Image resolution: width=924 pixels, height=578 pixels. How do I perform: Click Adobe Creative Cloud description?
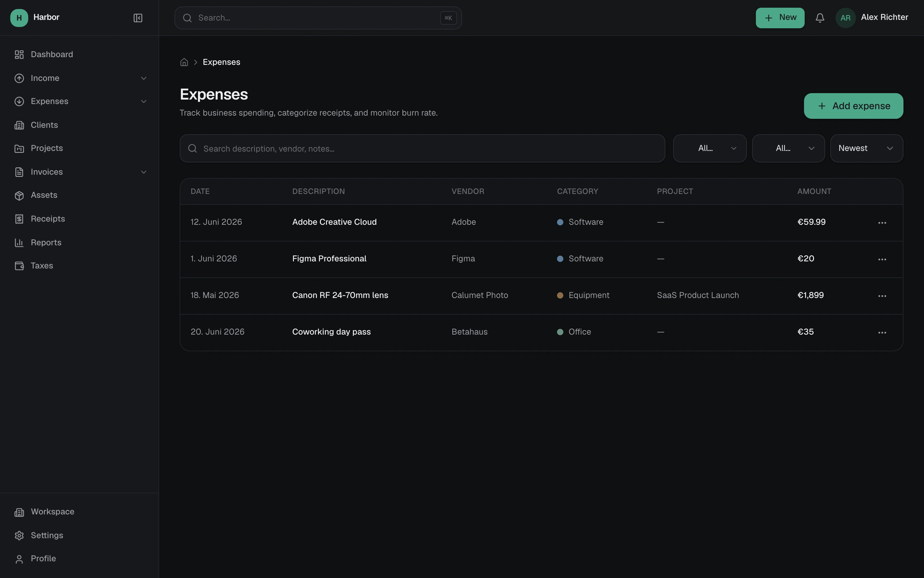[335, 222]
